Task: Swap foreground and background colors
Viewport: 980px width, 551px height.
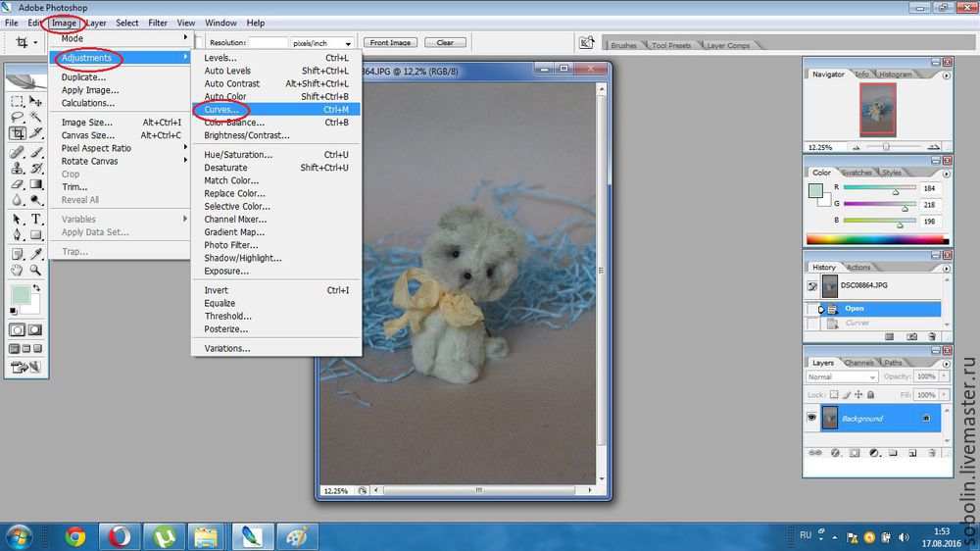Action: tap(37, 288)
